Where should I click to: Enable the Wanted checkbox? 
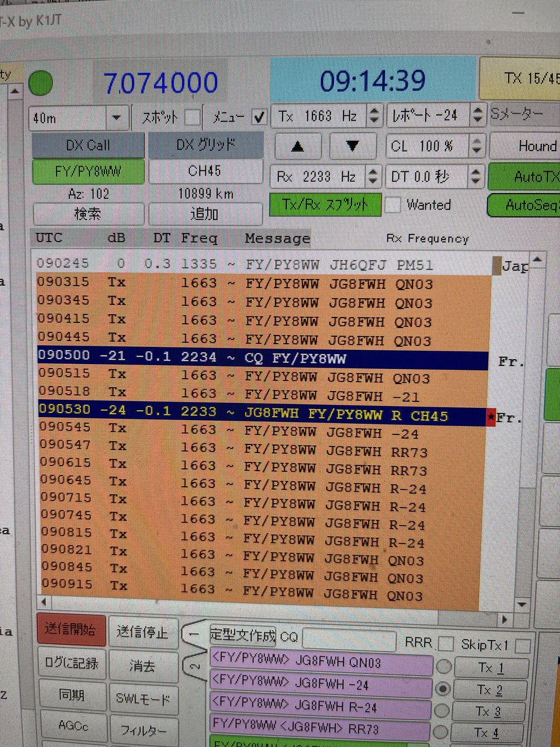point(393,204)
